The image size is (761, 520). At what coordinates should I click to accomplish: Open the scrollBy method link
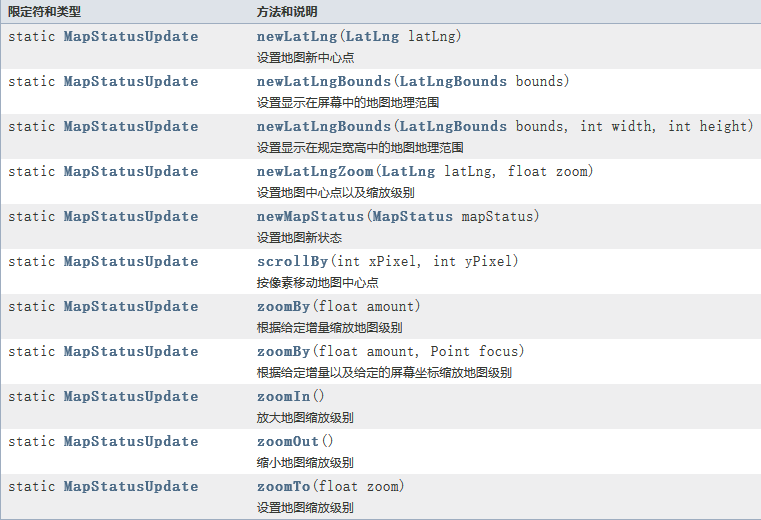click(292, 262)
